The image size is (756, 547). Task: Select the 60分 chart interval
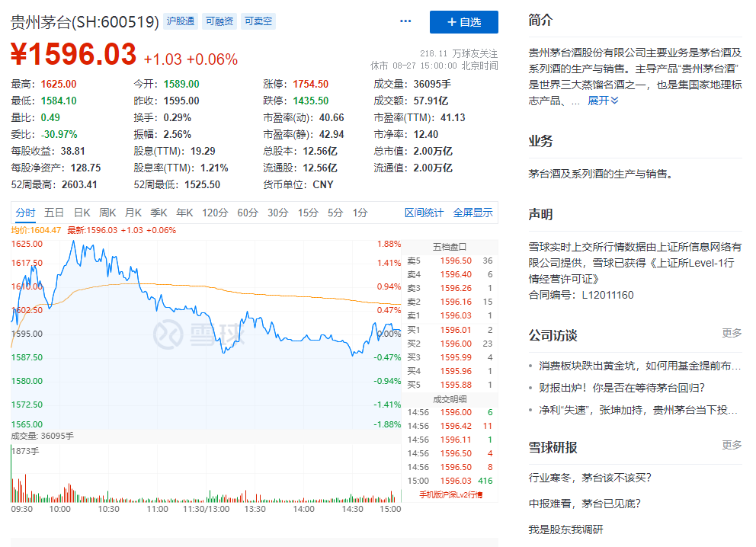point(248,213)
